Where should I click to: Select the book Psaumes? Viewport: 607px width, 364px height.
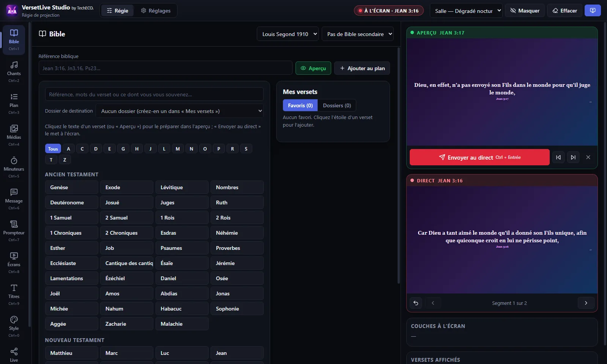pos(182,248)
